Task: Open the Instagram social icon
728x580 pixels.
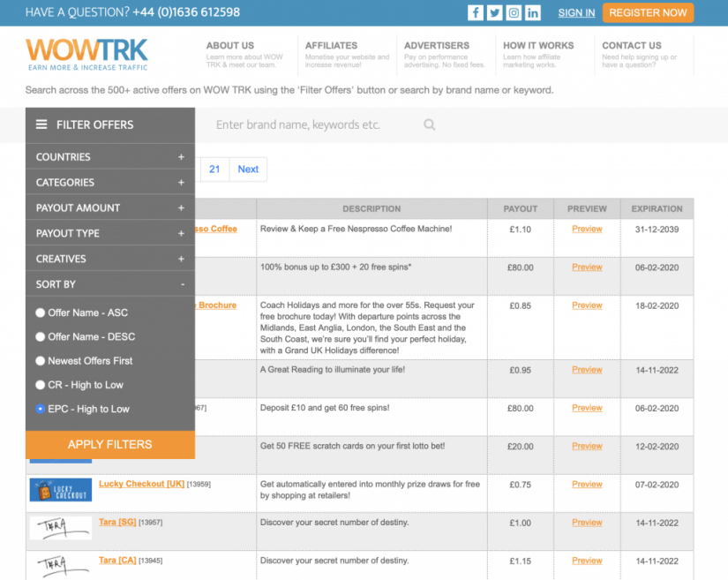Action: tap(514, 12)
